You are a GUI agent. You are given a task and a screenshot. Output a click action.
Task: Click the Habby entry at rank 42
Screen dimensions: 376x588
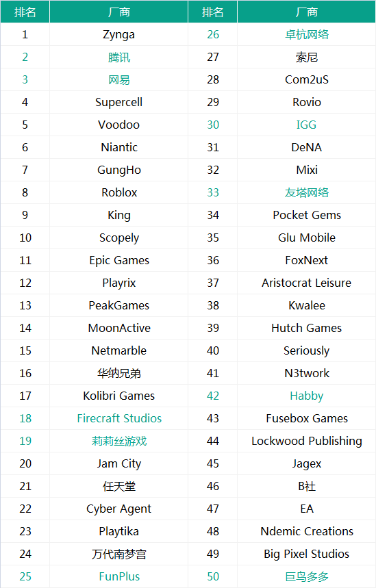tap(307, 396)
